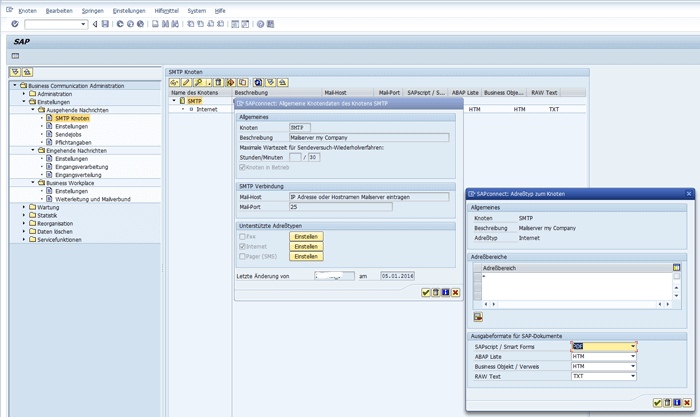Click the Customize local layout icon after Help
700x417 pixels.
tap(270, 24)
